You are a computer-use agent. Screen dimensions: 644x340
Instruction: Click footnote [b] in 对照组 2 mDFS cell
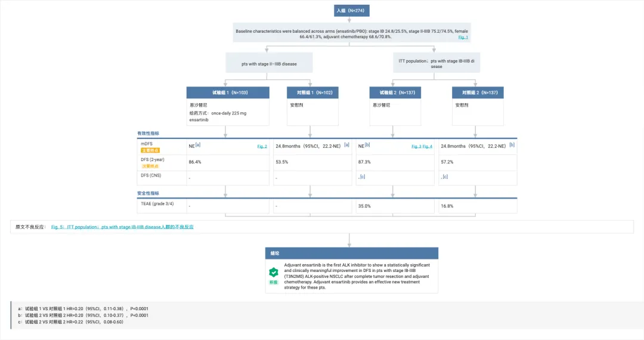pos(512,145)
